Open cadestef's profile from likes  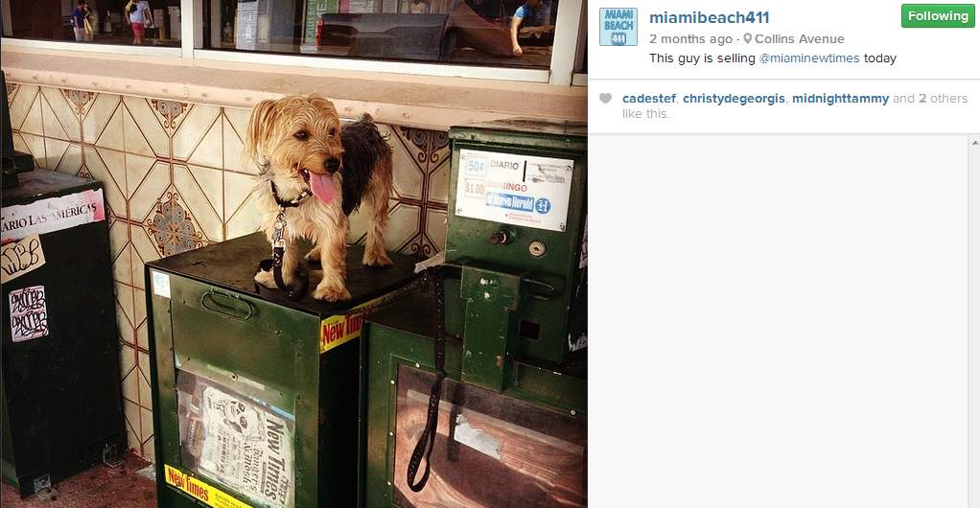click(x=649, y=98)
